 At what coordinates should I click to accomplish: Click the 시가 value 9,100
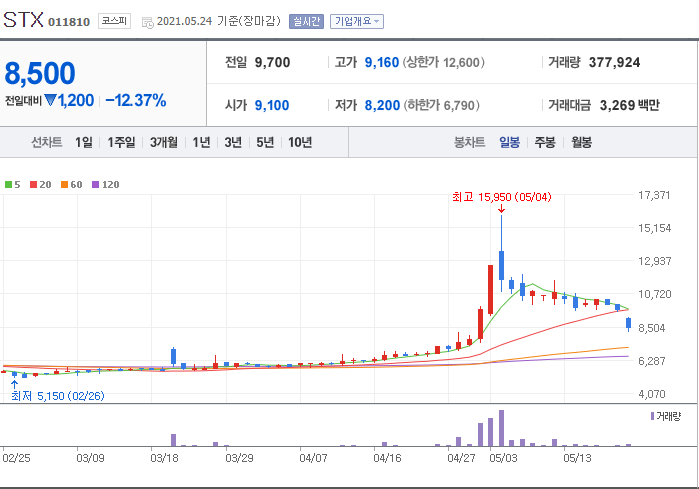tap(272, 105)
